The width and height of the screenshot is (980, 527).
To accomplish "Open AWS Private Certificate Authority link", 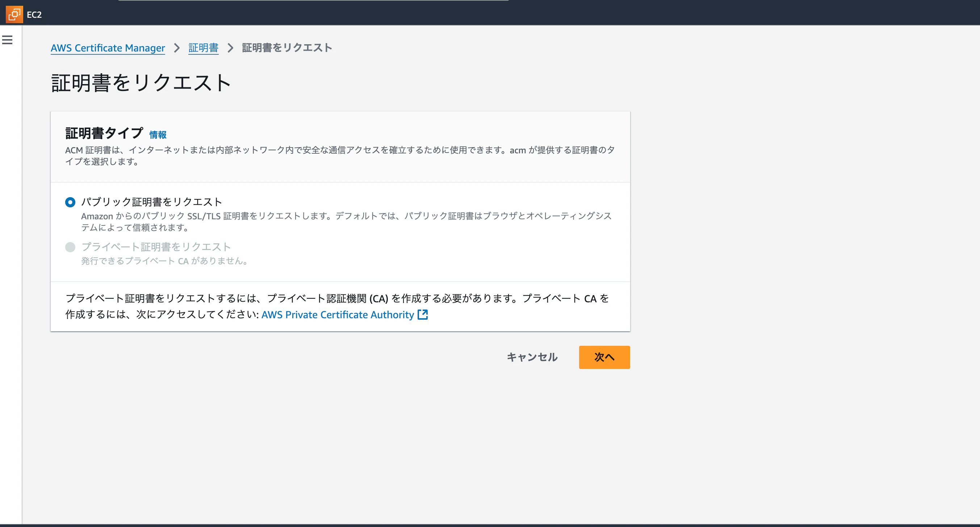I will (338, 315).
